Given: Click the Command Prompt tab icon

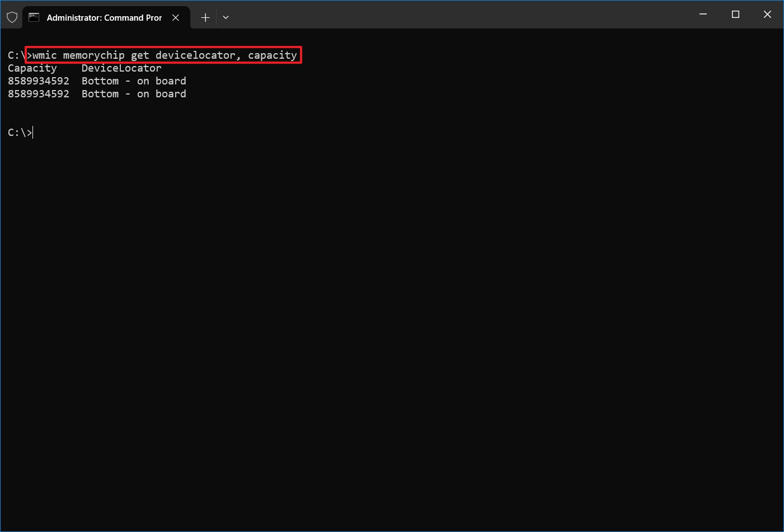Looking at the screenshot, I should [x=34, y=17].
